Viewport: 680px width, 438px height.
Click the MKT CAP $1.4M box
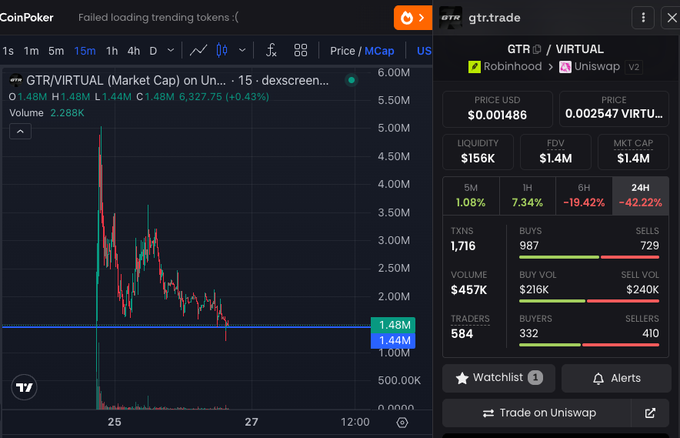pyautogui.click(x=633, y=152)
